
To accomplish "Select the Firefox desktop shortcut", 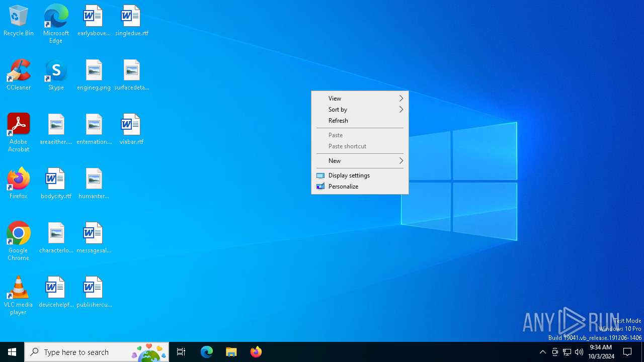I will point(19,184).
